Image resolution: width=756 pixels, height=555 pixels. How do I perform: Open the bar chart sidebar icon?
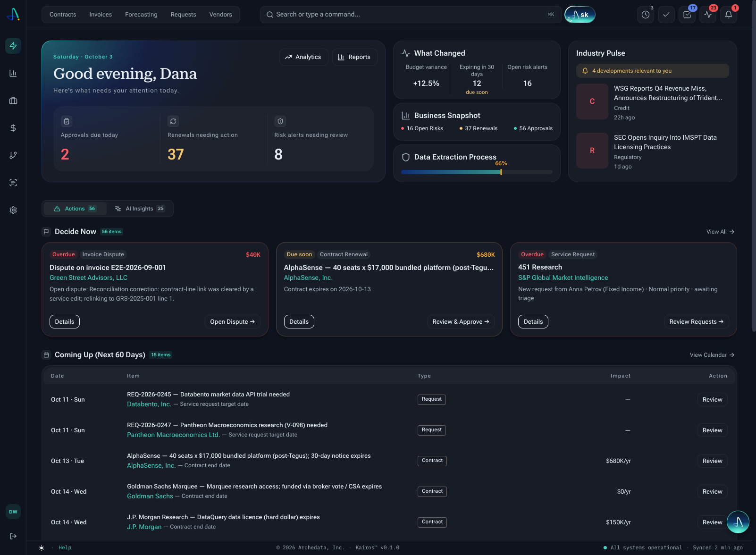click(13, 73)
